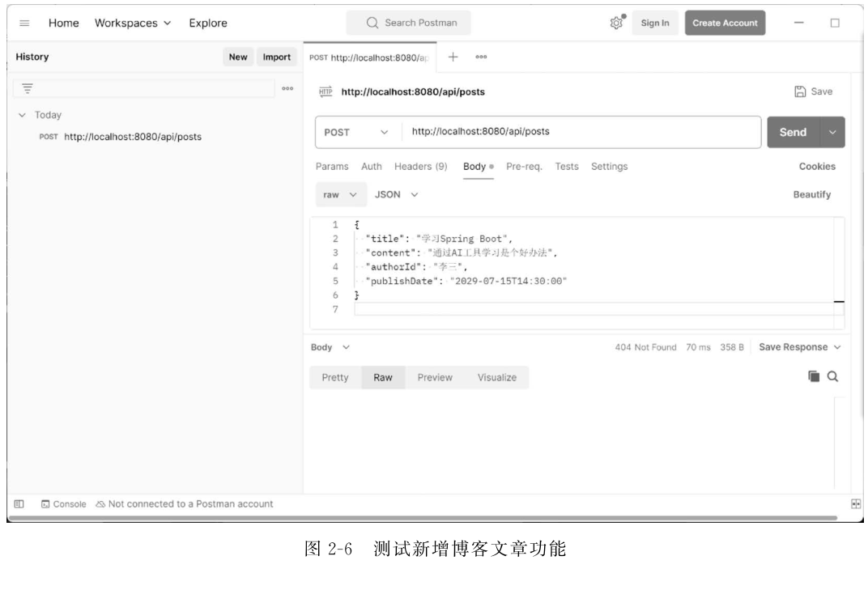The height and width of the screenshot is (590, 868).
Task: Switch response view to Visualize
Action: [497, 377]
